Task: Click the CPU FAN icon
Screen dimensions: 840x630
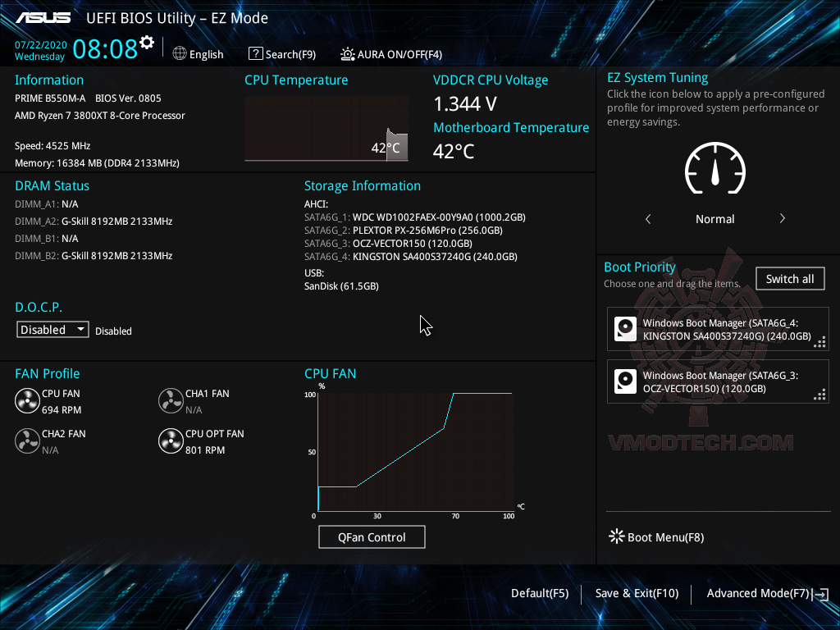Action: [x=27, y=401]
